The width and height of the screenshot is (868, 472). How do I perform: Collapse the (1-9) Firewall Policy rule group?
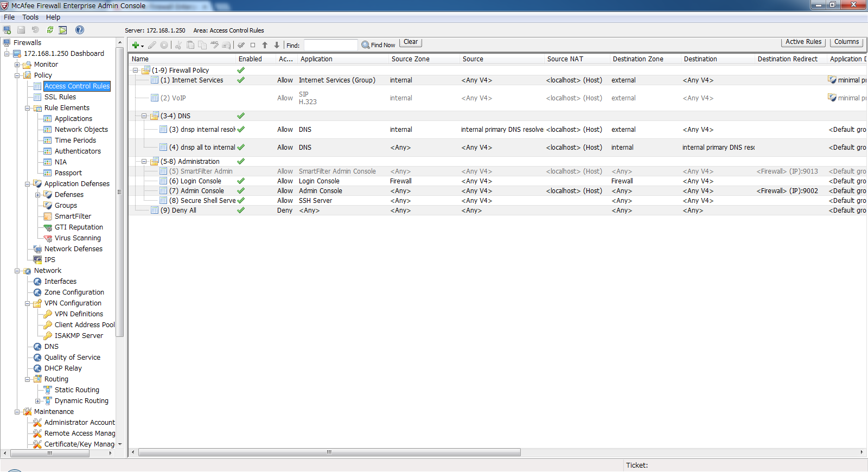[136, 71]
